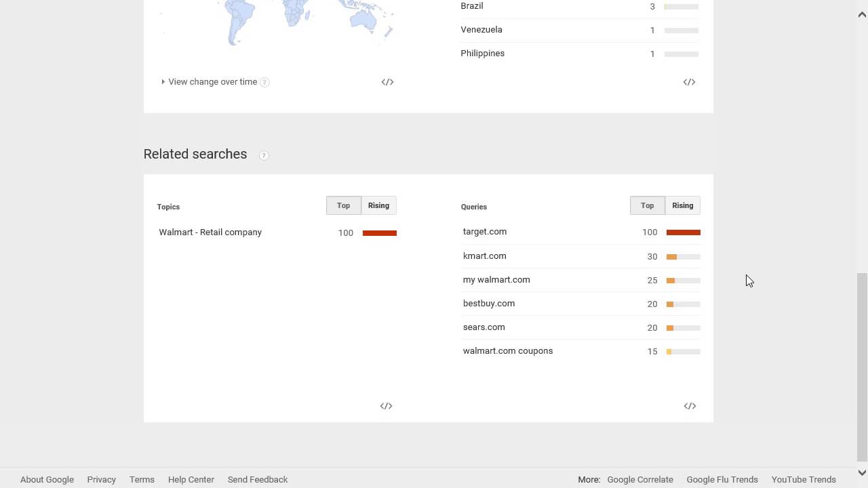The image size is (868, 488).
Task: Open Google Correlate footer link
Action: pos(640,479)
